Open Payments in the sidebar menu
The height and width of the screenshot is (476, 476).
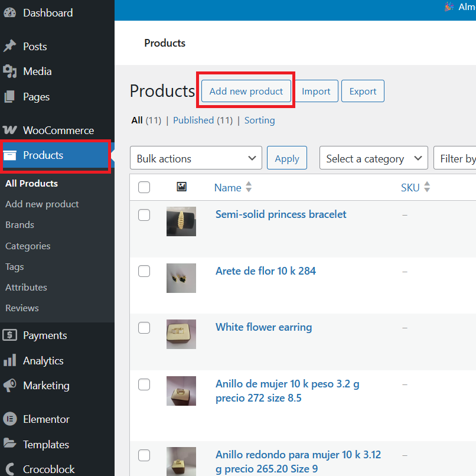(x=45, y=335)
